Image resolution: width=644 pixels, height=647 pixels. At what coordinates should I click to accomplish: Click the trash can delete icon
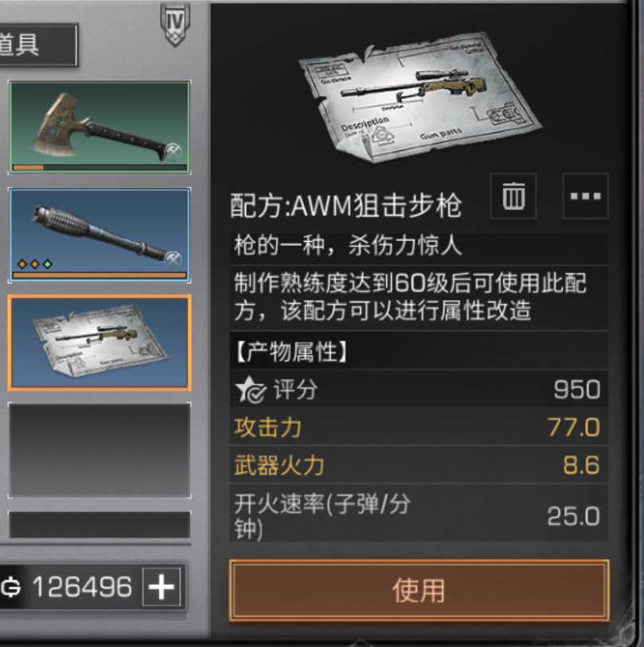point(513,196)
